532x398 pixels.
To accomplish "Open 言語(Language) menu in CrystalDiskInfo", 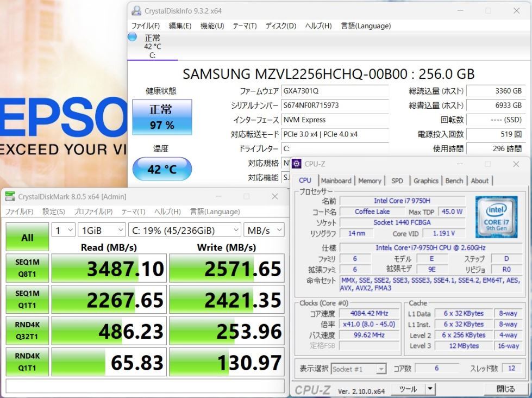I will click(366, 26).
